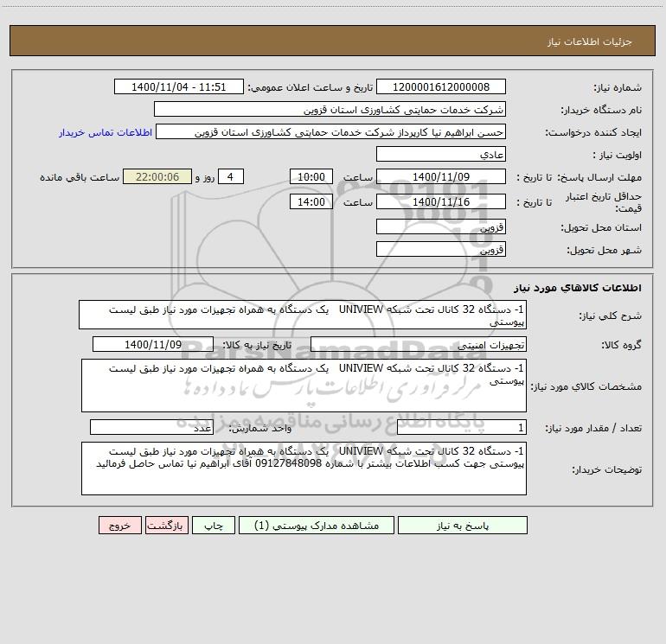Click the buyer organization name field

coord(330,110)
